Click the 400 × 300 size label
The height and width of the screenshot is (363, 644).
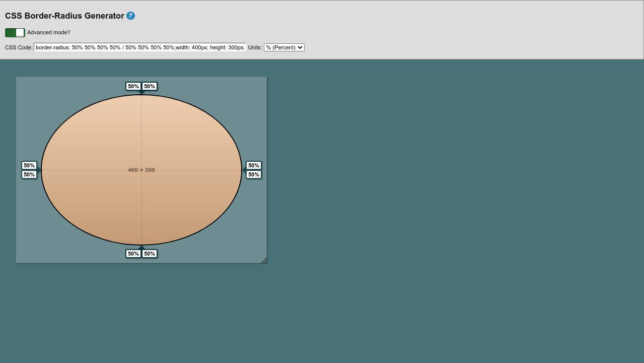coord(141,170)
